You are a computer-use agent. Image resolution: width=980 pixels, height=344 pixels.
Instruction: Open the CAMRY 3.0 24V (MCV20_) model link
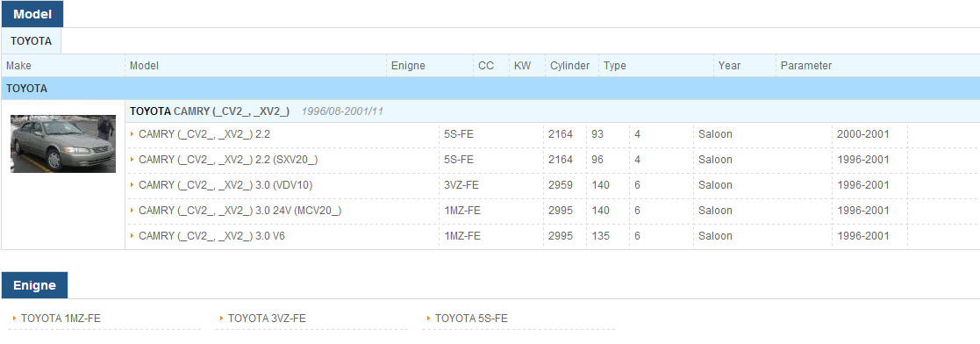(x=240, y=211)
